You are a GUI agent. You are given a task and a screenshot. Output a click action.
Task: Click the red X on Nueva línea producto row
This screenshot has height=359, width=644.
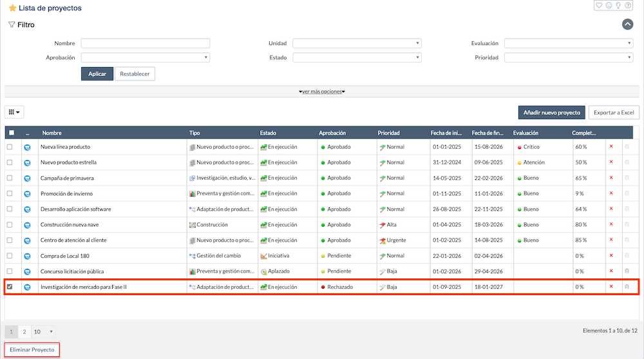click(x=611, y=147)
